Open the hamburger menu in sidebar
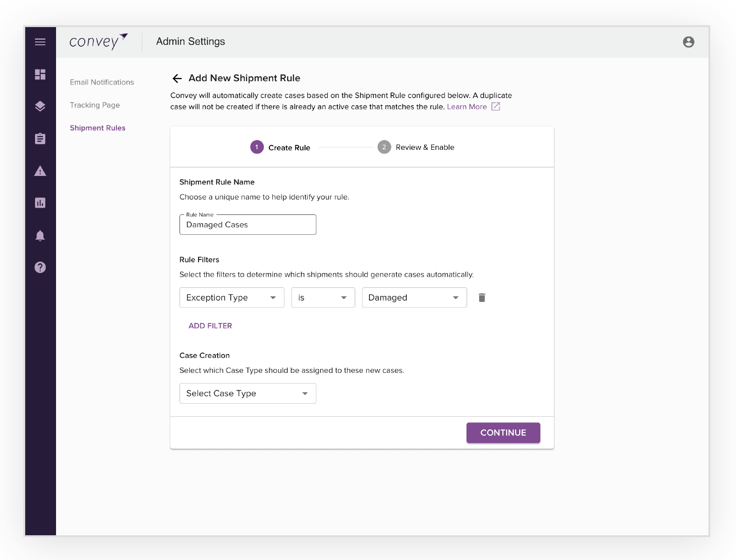Image resolution: width=736 pixels, height=560 pixels. pyautogui.click(x=40, y=42)
